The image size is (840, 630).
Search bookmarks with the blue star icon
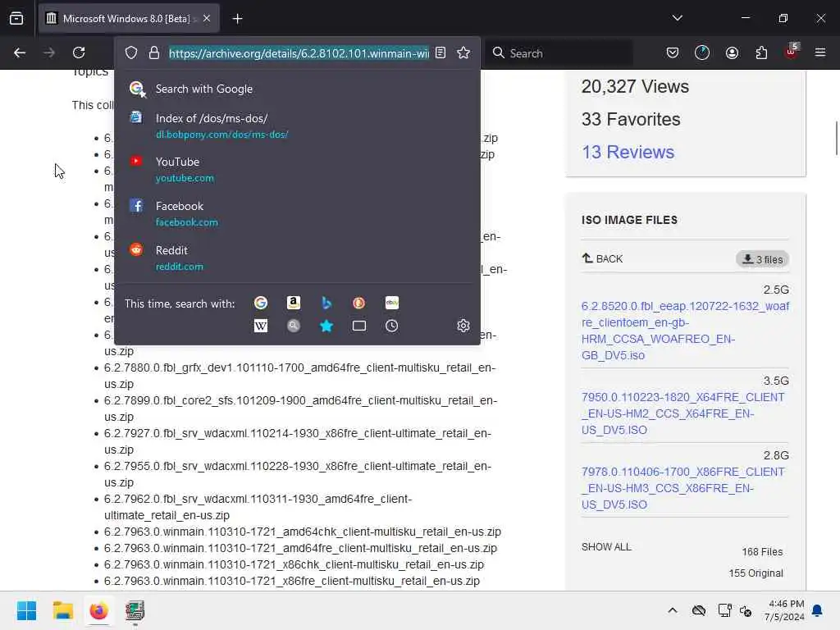pyautogui.click(x=326, y=326)
